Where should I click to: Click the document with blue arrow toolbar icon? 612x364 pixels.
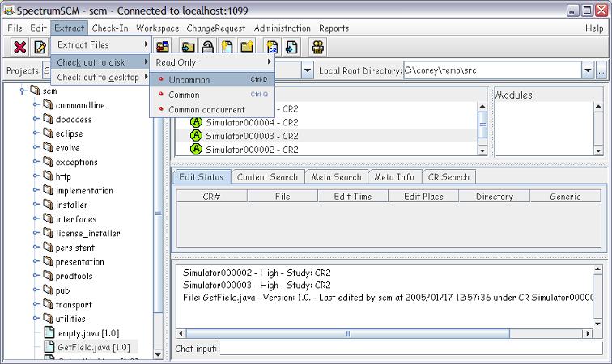pos(291,47)
